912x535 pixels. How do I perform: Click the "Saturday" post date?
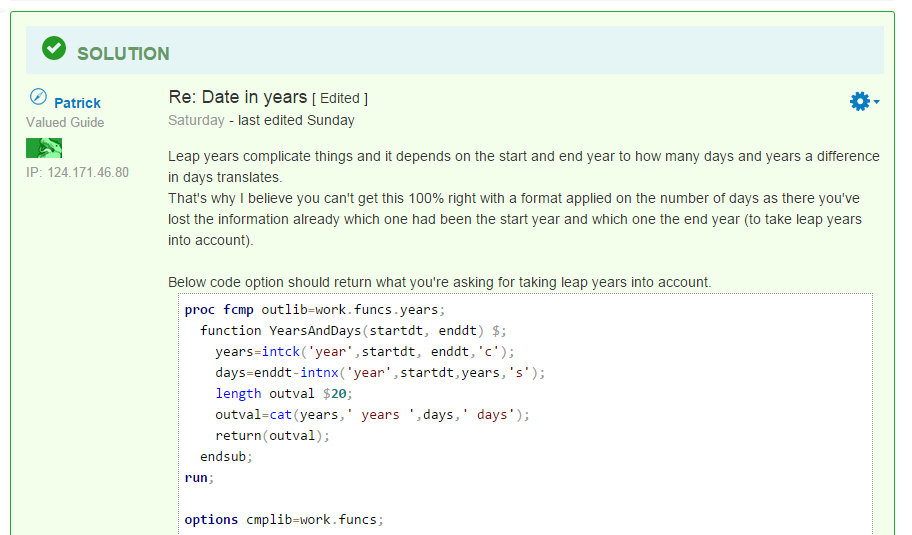click(196, 120)
